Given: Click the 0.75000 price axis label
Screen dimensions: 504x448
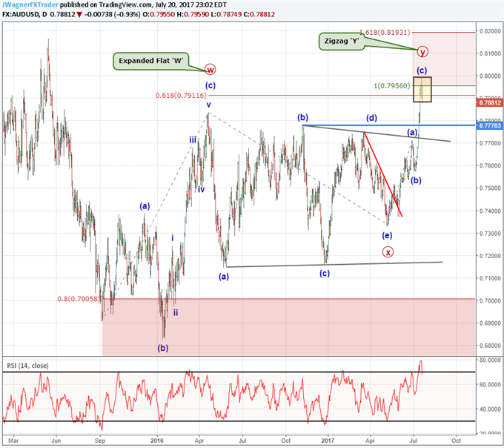Looking at the screenshot, I should (x=490, y=188).
